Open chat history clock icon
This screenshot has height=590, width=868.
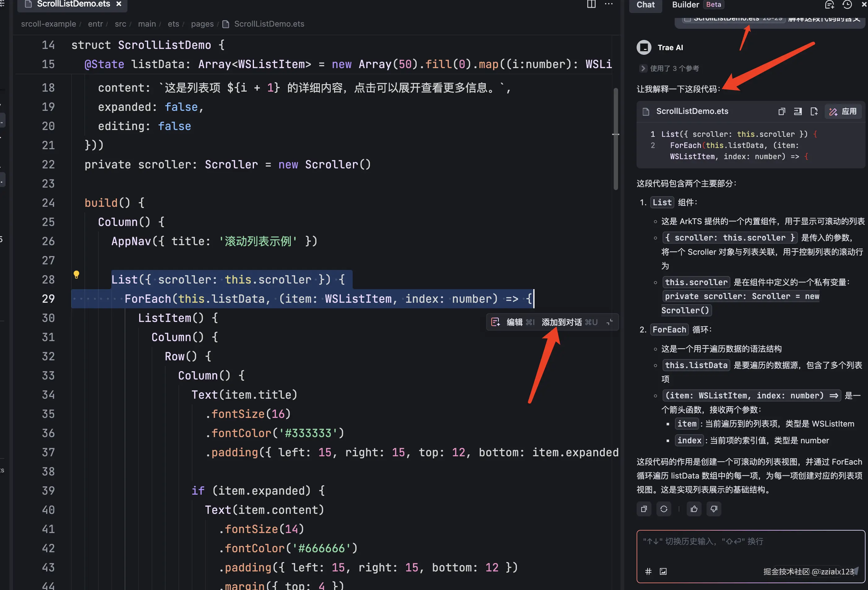[847, 4]
